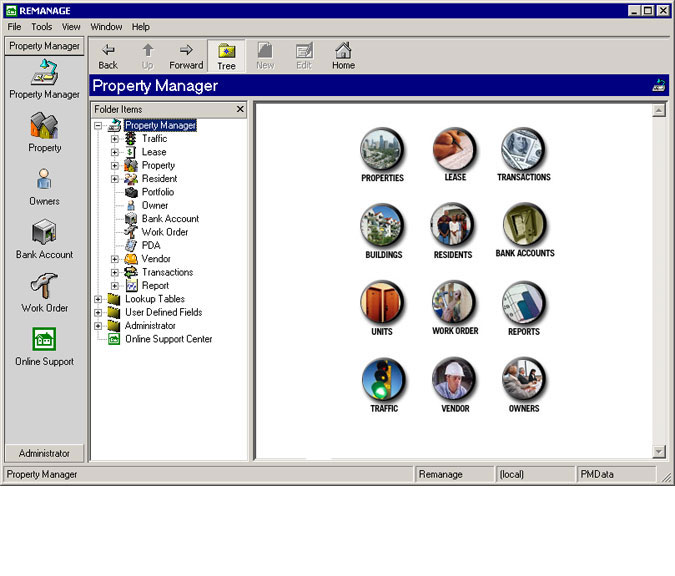This screenshot has width=675, height=576.
Task: Open the Units doors icon
Action: click(382, 302)
